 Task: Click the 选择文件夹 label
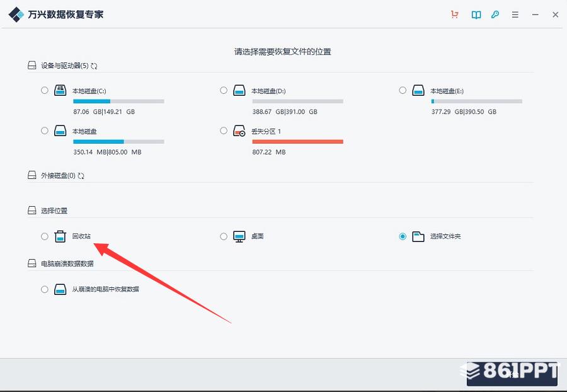[x=445, y=236]
